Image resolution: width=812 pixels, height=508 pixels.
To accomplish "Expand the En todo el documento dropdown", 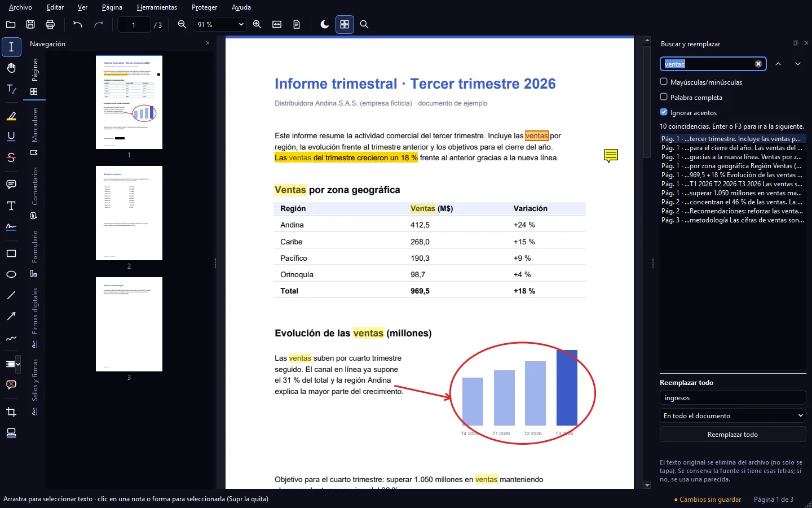I will [733, 415].
